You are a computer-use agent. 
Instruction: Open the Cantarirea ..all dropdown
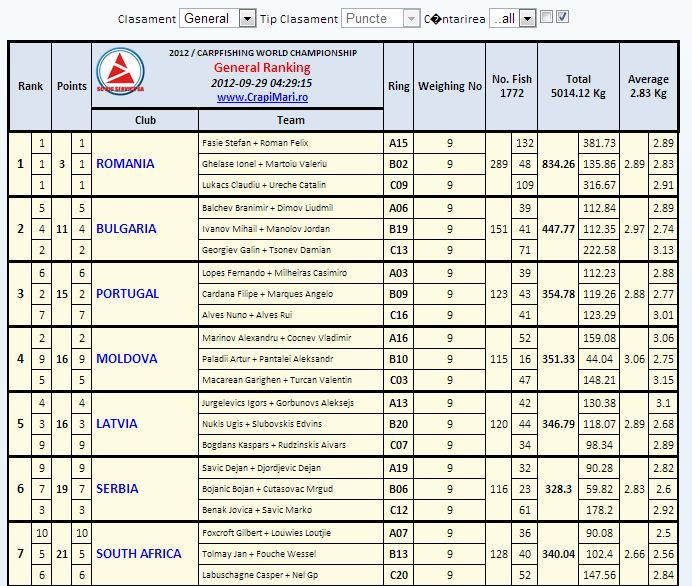click(512, 19)
